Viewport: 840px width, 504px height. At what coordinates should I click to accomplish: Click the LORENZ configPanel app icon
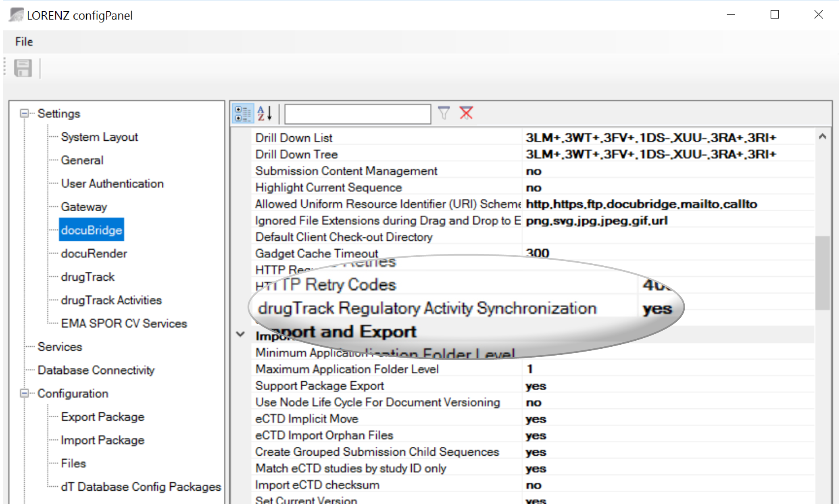point(17,15)
